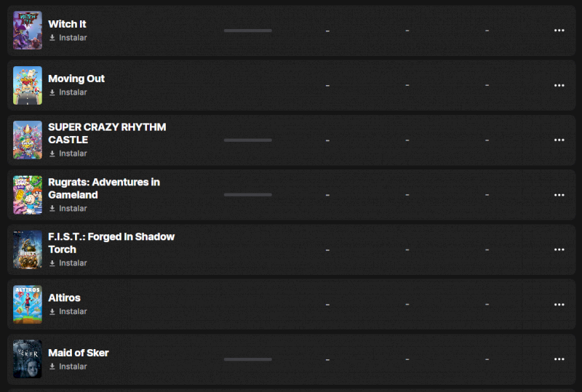Open the F.I.S.T.: Forged In Shadow Torch title
Screen dimensions: 582x392
pyautogui.click(x=111, y=243)
